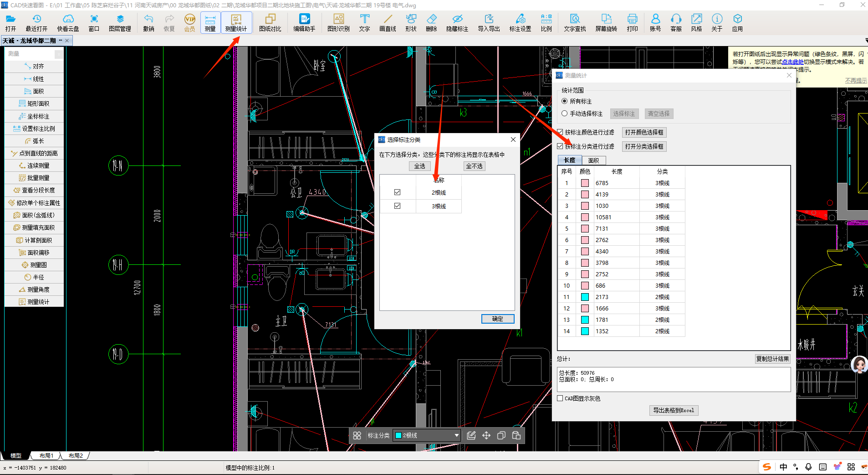868x475 pixels.
Task: Click the 确定 button in category dialog
Action: 497,319
